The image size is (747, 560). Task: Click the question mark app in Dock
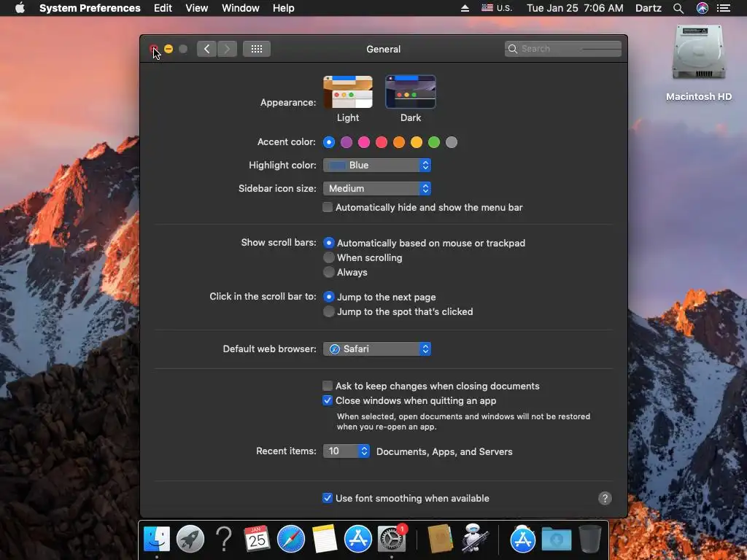coord(223,539)
